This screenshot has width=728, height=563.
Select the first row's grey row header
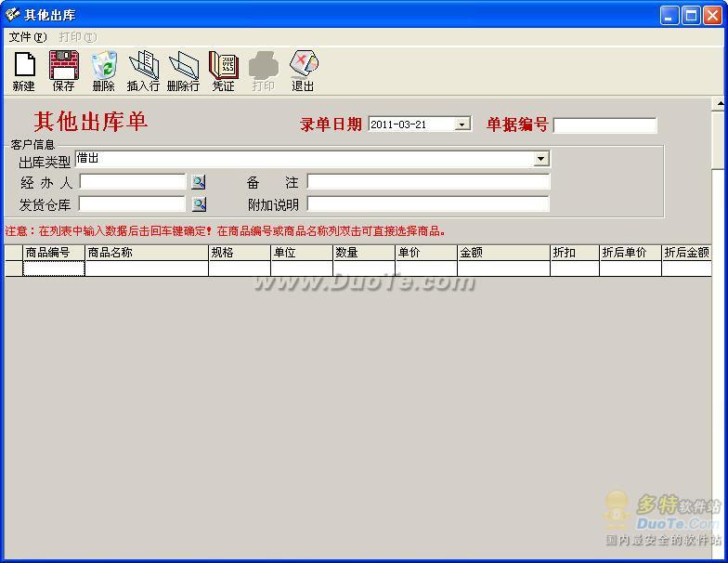(14, 268)
